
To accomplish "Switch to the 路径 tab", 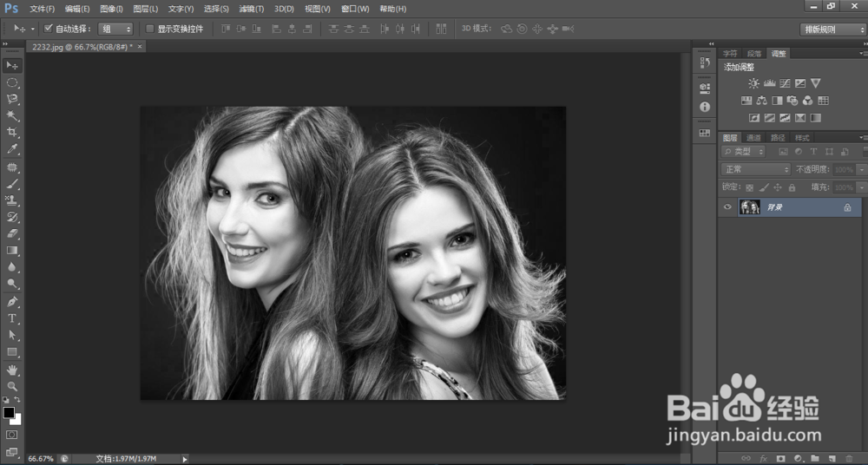I will (778, 137).
